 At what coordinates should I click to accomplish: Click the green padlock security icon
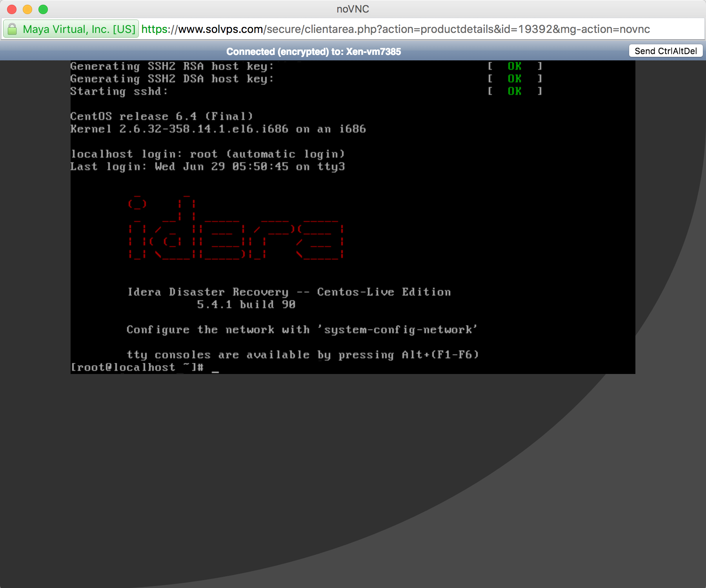click(x=13, y=29)
